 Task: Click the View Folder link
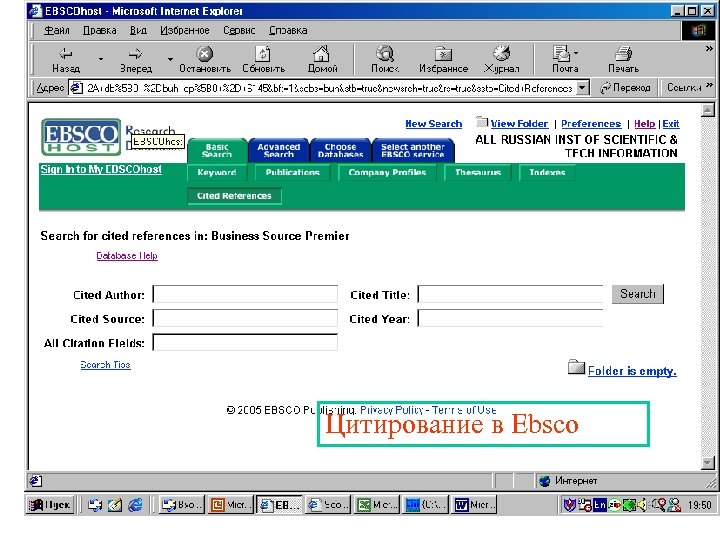(x=519, y=124)
